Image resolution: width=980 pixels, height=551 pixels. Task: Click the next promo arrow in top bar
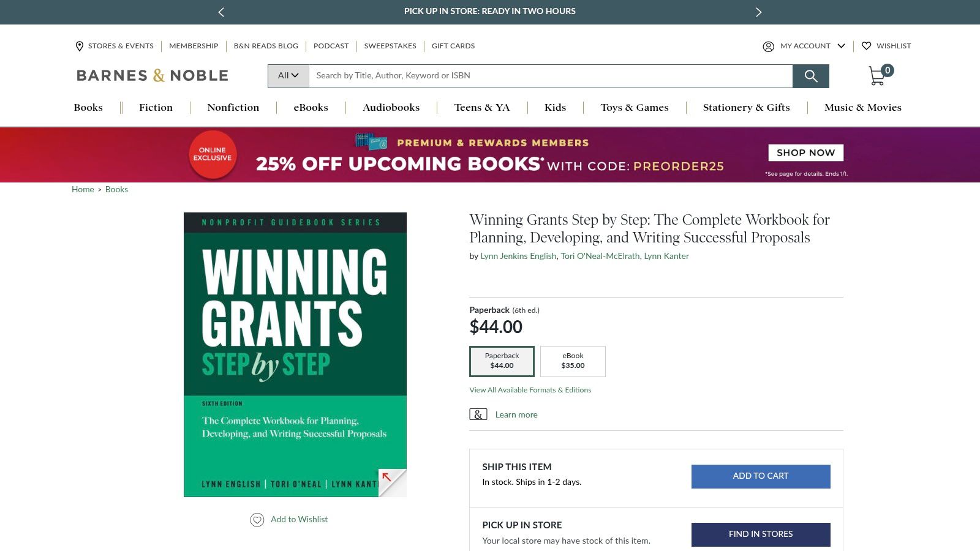tap(758, 12)
